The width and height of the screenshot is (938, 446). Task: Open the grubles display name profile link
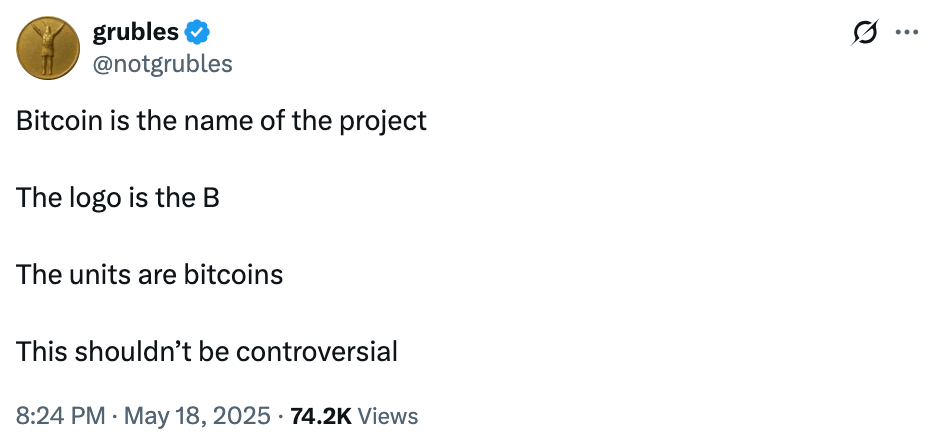click(x=135, y=32)
